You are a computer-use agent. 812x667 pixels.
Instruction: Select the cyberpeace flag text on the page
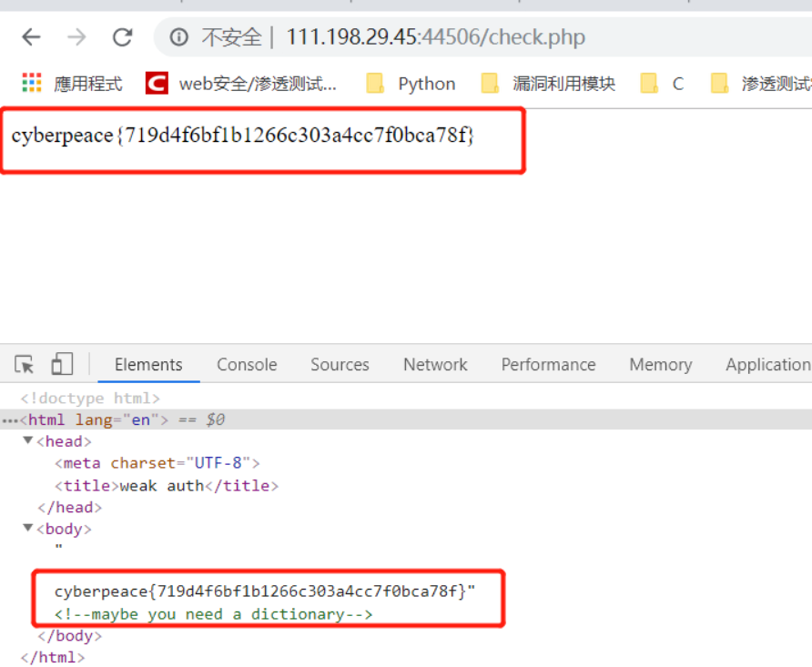[242, 136]
